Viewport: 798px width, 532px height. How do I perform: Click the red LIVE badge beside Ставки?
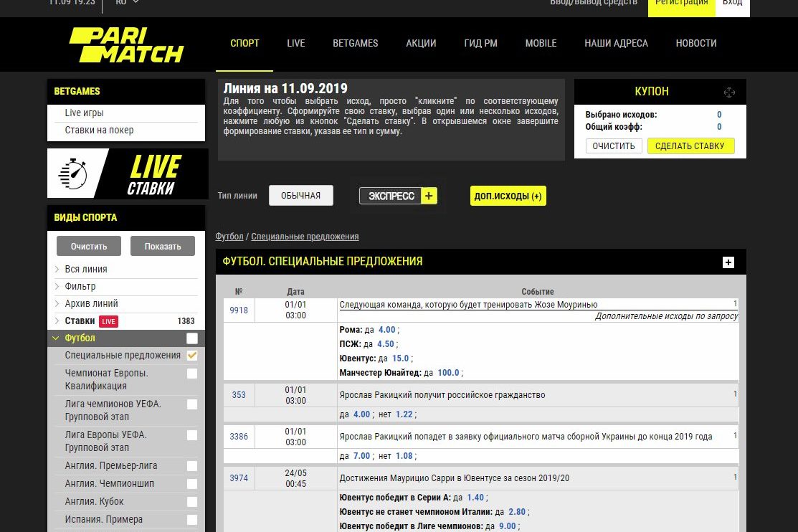coord(108,321)
